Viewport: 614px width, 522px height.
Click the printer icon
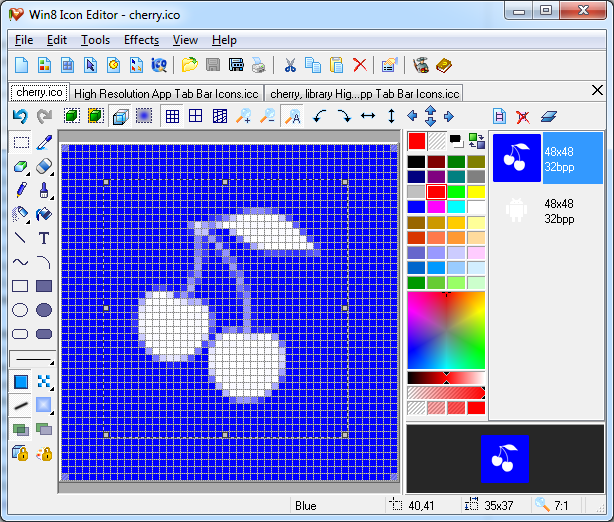[258, 65]
